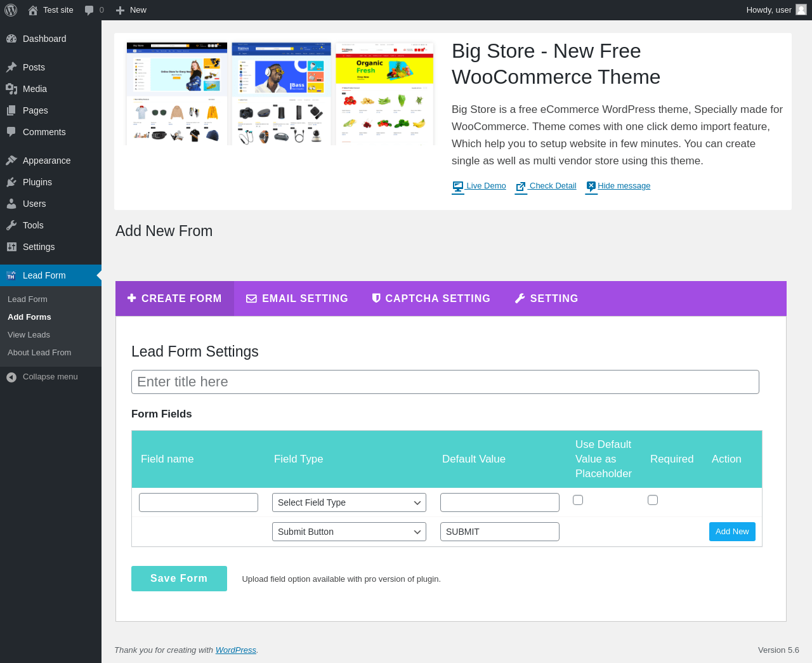
Task: Open the WordPress footer link
Action: (236, 650)
